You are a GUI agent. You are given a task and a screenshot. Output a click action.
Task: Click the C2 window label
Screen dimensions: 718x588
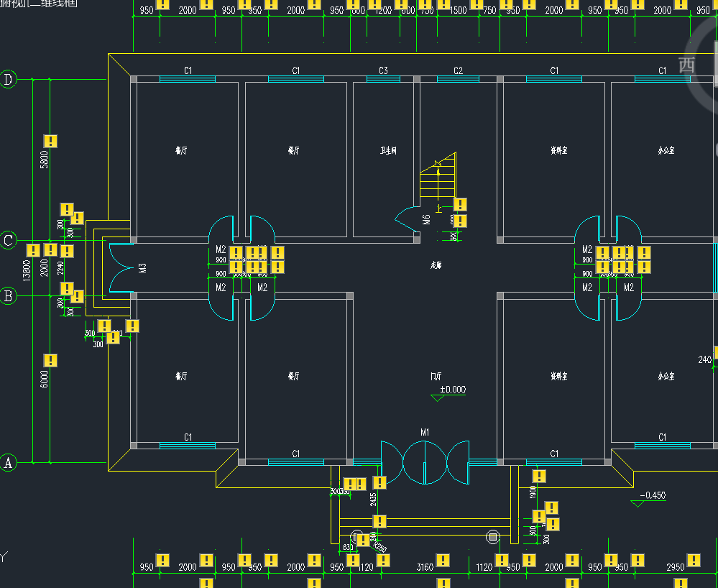(459, 70)
